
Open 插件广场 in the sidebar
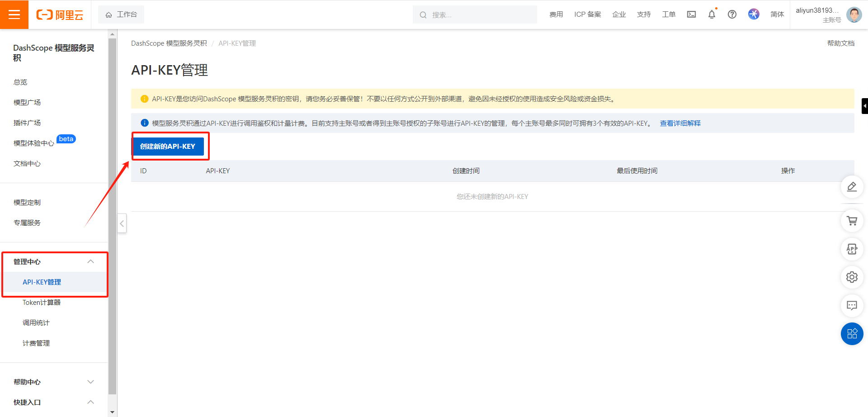[x=27, y=123]
